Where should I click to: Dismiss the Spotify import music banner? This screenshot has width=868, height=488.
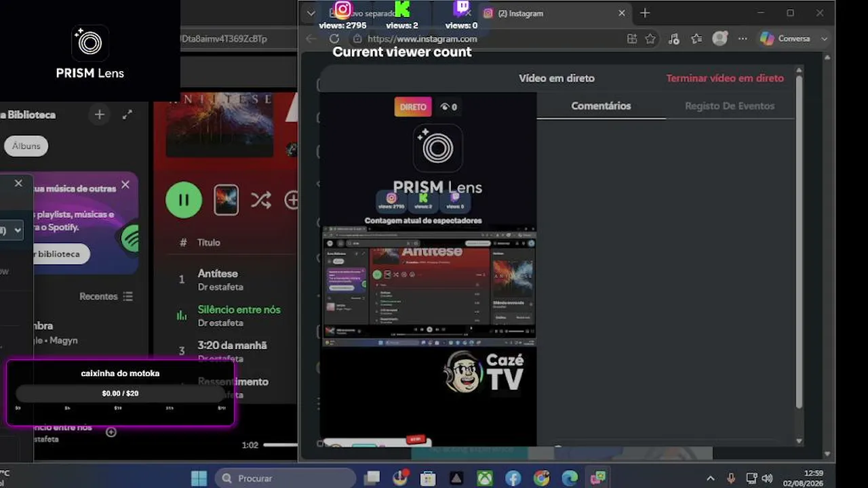point(125,184)
